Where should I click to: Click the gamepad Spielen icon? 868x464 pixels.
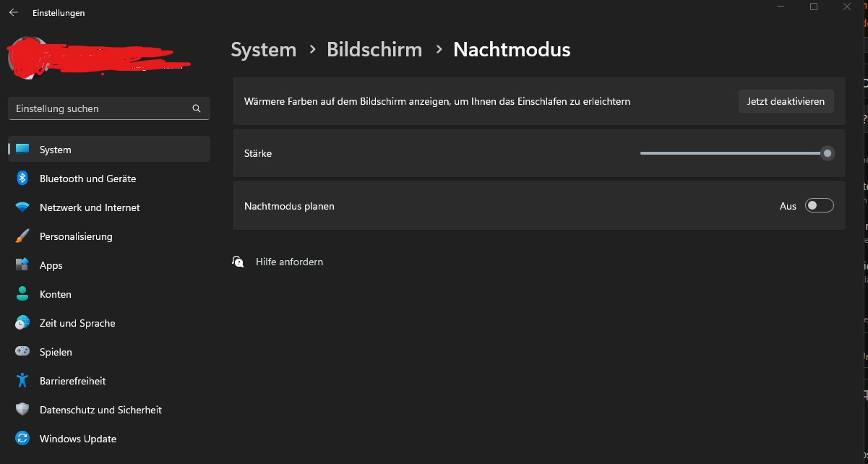point(22,352)
